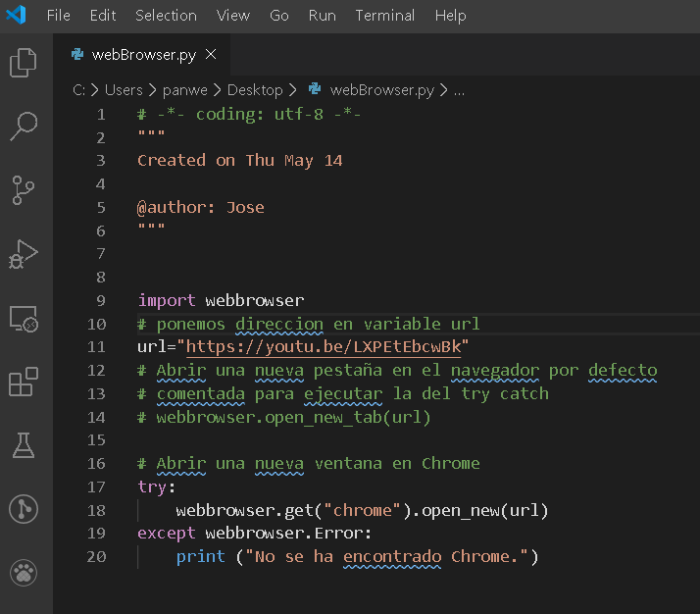
Task: Open the Selection menu
Action: (x=166, y=16)
